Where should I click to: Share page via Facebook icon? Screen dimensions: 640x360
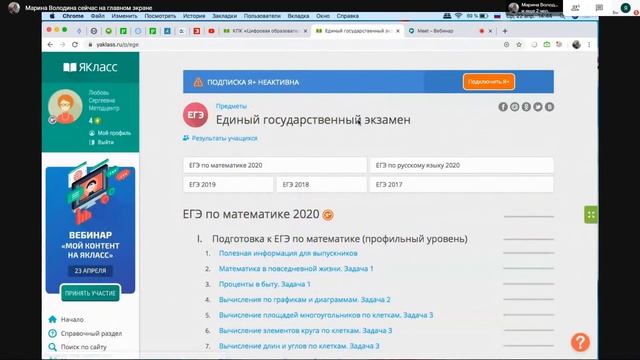pyautogui.click(x=503, y=107)
